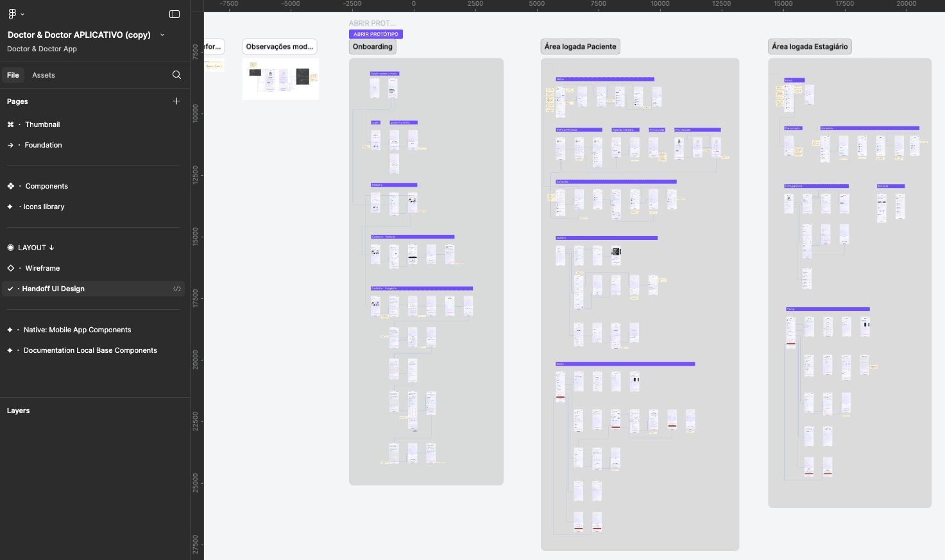Select the File tab

click(x=13, y=74)
